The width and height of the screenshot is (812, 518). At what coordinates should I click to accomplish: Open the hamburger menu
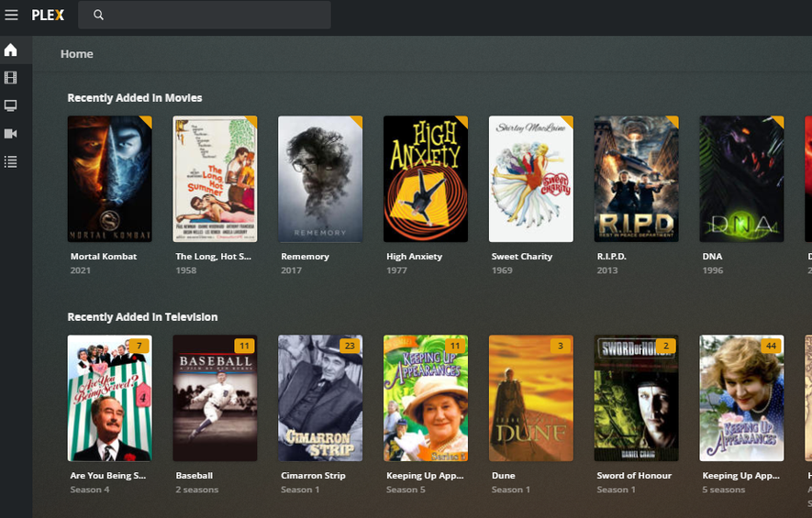pyautogui.click(x=11, y=15)
